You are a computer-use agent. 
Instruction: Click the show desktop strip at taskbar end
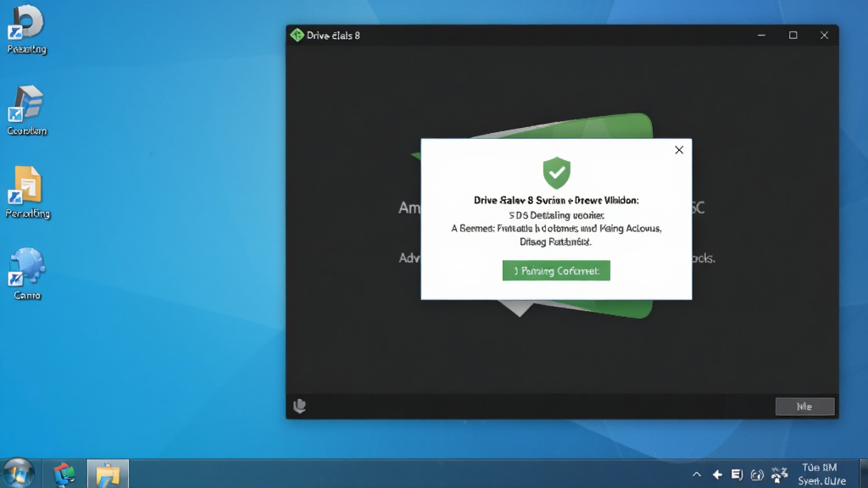click(x=864, y=474)
